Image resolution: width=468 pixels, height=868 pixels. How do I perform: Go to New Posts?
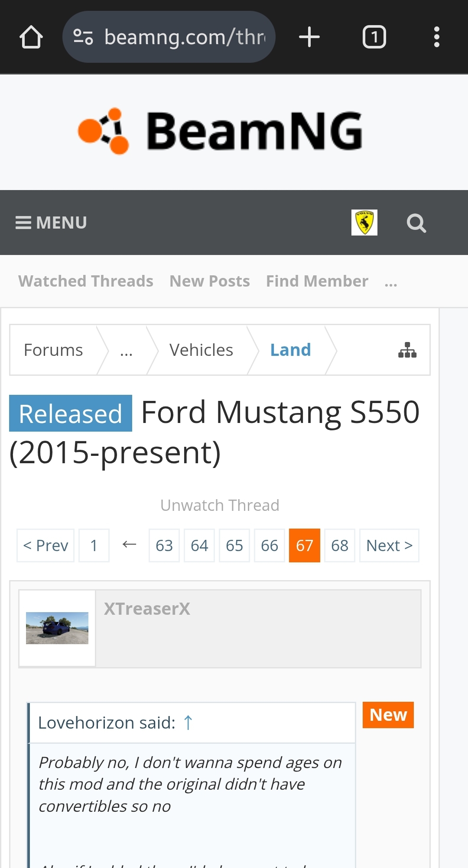(x=210, y=281)
